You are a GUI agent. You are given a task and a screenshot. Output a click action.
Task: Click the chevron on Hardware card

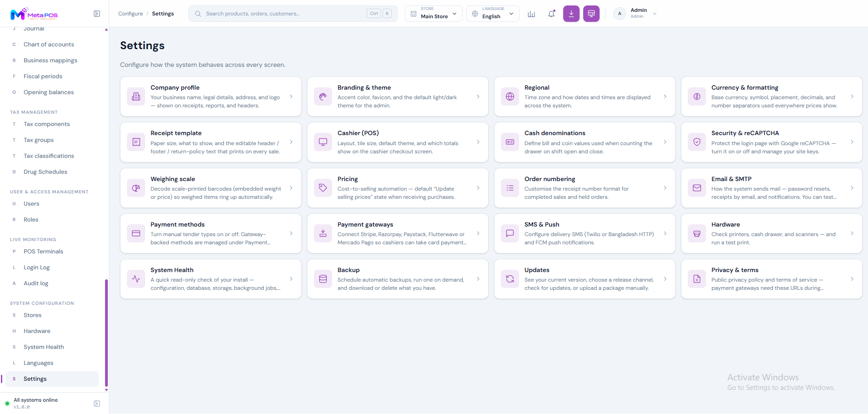click(852, 233)
